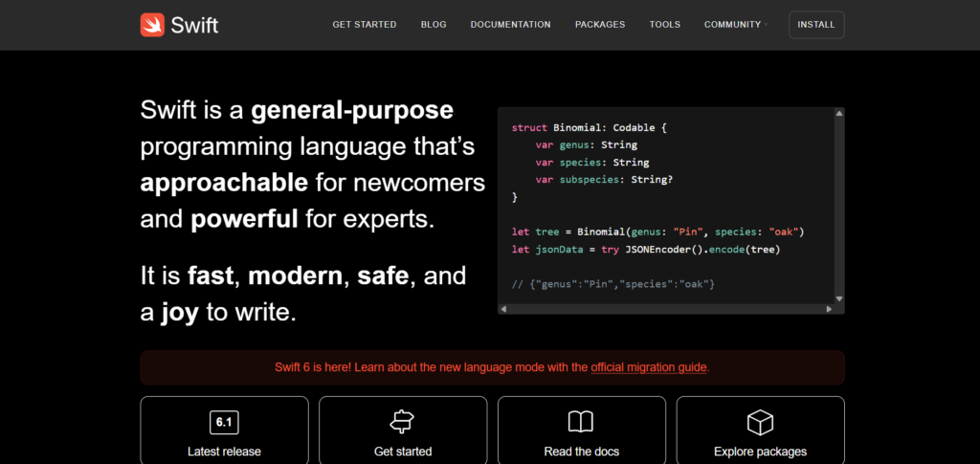The width and height of the screenshot is (980, 464).
Task: Follow the official migration guide link
Action: [x=649, y=367]
